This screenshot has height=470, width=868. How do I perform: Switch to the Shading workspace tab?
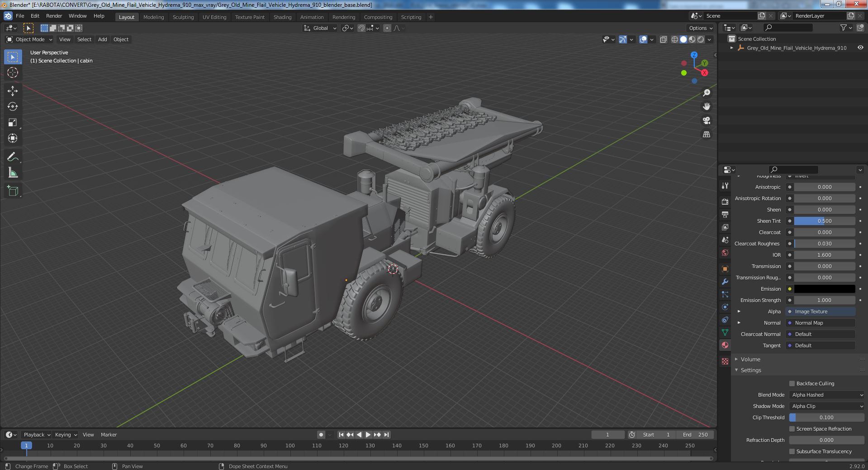coord(282,17)
